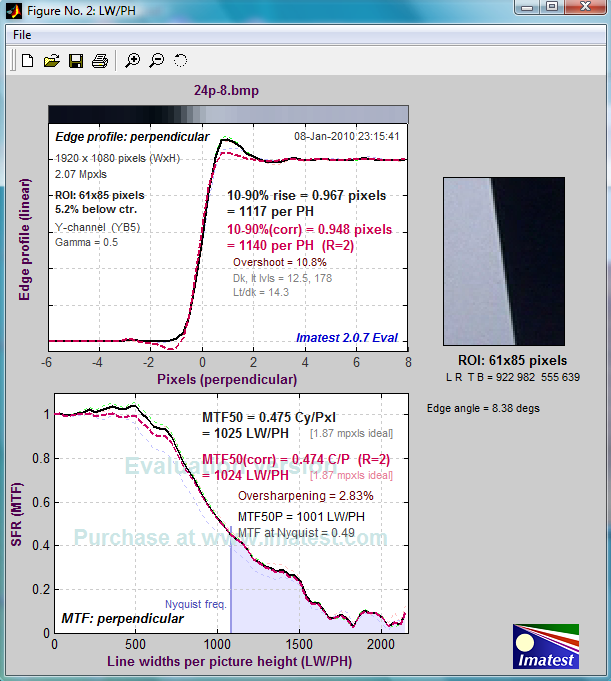Click the New Figure toolbar icon
This screenshot has height=681, width=611.
point(28,61)
